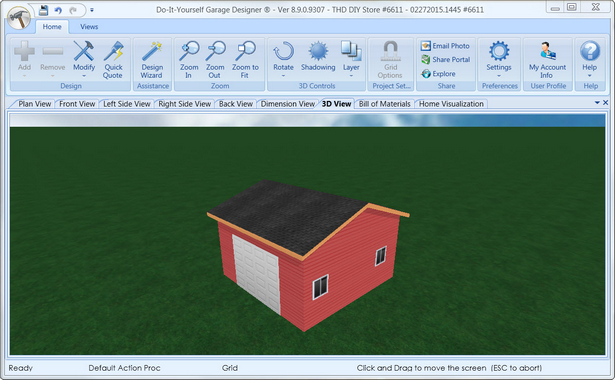The height and width of the screenshot is (380, 615).
Task: Click Email Photo link
Action: (x=445, y=46)
